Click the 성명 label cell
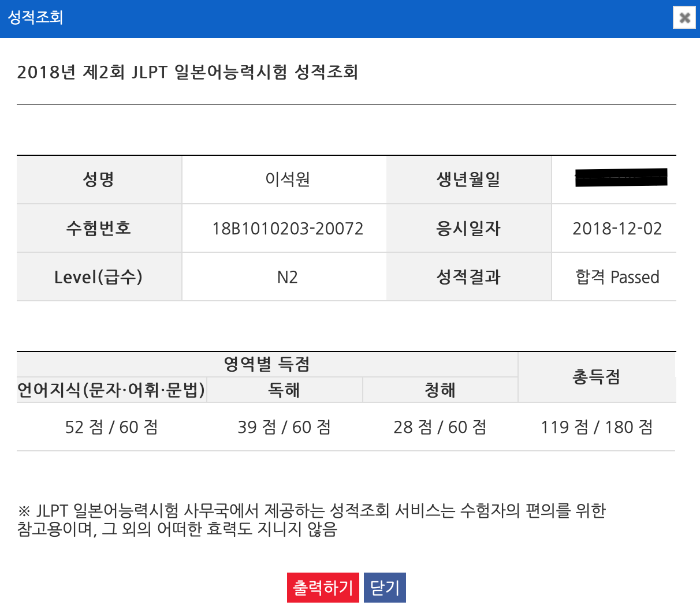 (99, 180)
